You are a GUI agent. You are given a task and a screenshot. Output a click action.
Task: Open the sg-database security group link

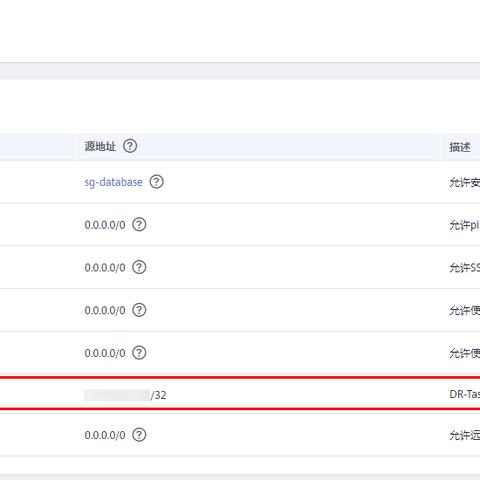click(113, 182)
